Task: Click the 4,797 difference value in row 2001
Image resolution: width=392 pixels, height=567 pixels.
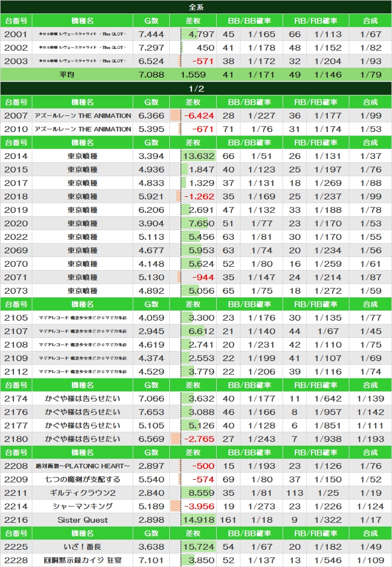Action: 202,34
